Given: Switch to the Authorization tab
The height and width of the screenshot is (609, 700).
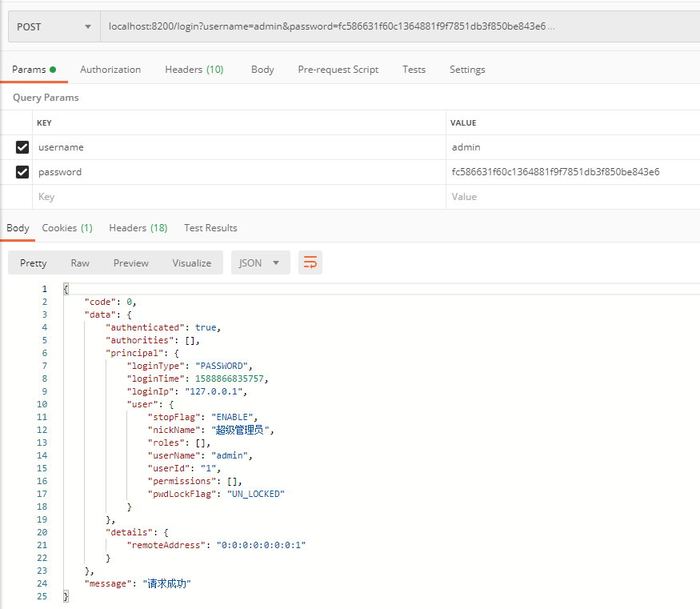Looking at the screenshot, I should coord(110,70).
